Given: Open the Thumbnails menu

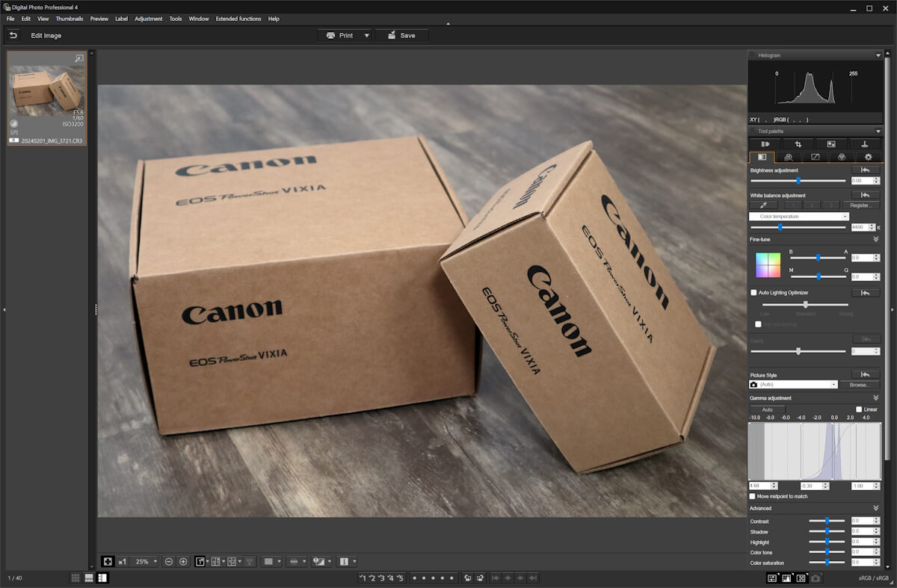Looking at the screenshot, I should tap(70, 19).
